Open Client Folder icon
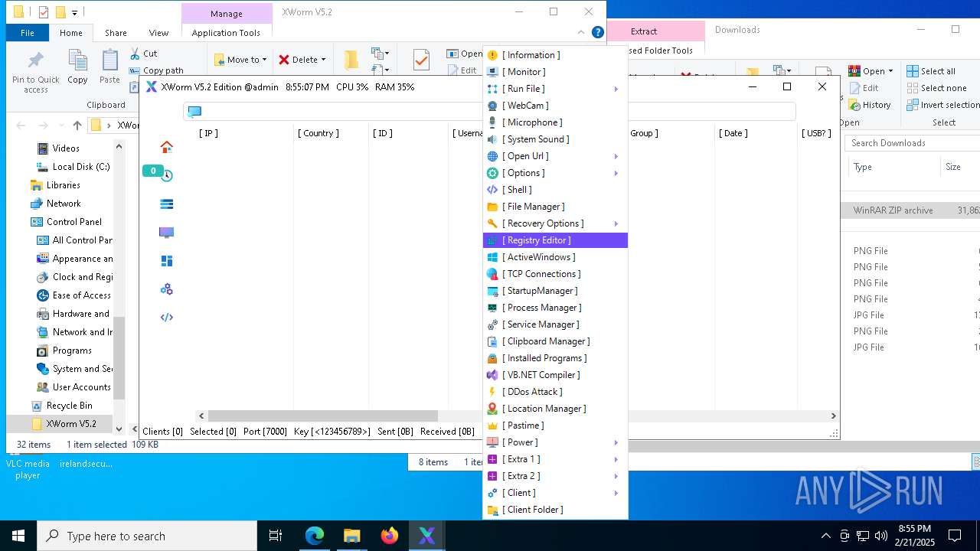This screenshot has width=980, height=551. click(x=492, y=510)
